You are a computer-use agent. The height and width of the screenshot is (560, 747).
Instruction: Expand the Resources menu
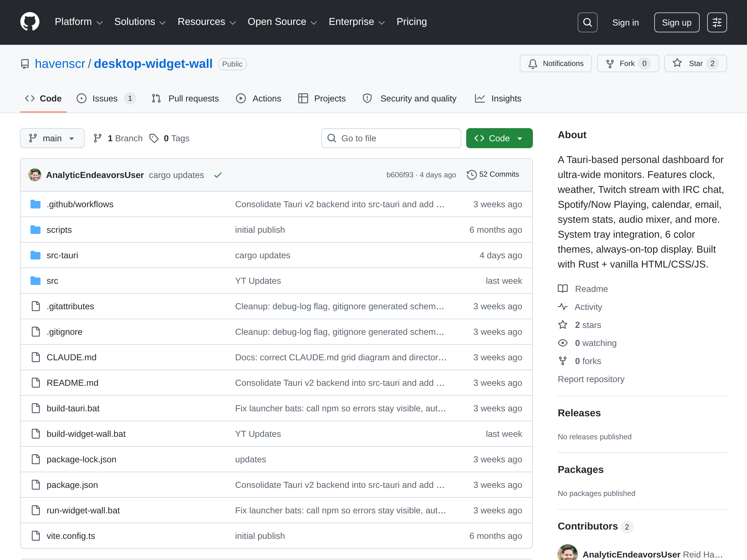point(207,22)
